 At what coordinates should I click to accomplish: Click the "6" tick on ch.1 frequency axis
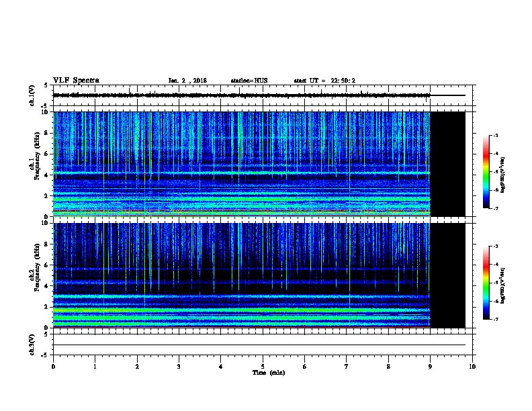(x=48, y=154)
